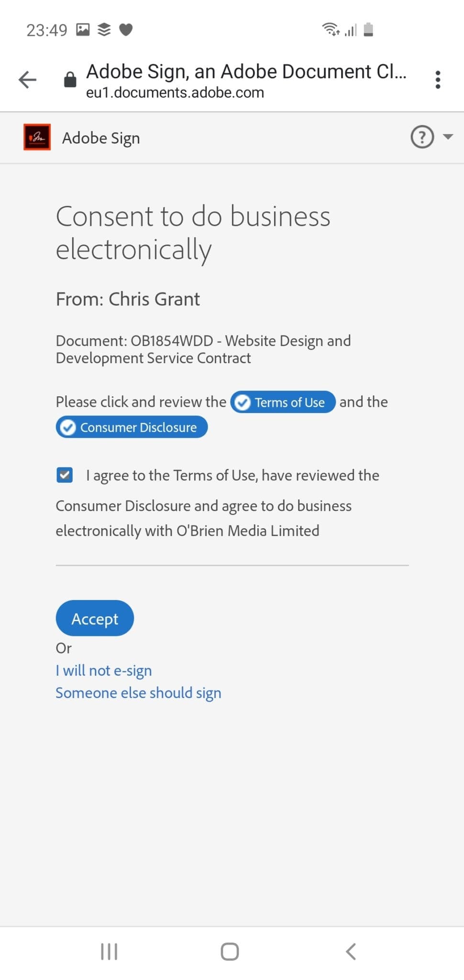Click the checkmark icon on Consumer Disclosure badge

(x=68, y=427)
